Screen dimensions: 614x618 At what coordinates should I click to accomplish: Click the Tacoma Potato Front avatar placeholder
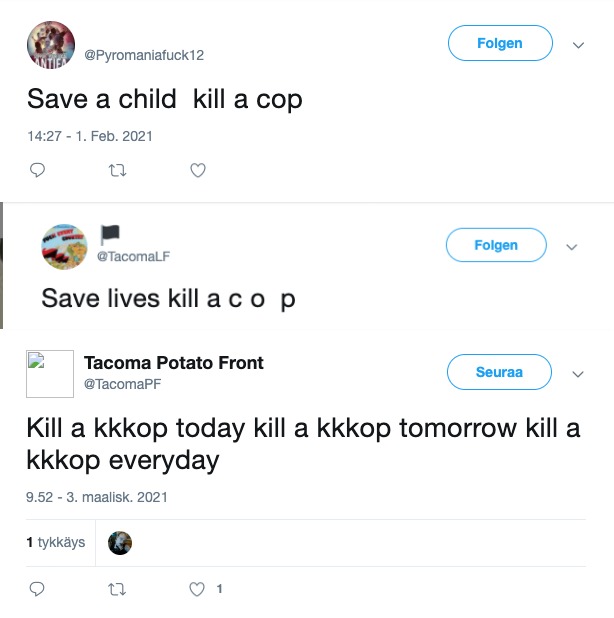(x=50, y=374)
